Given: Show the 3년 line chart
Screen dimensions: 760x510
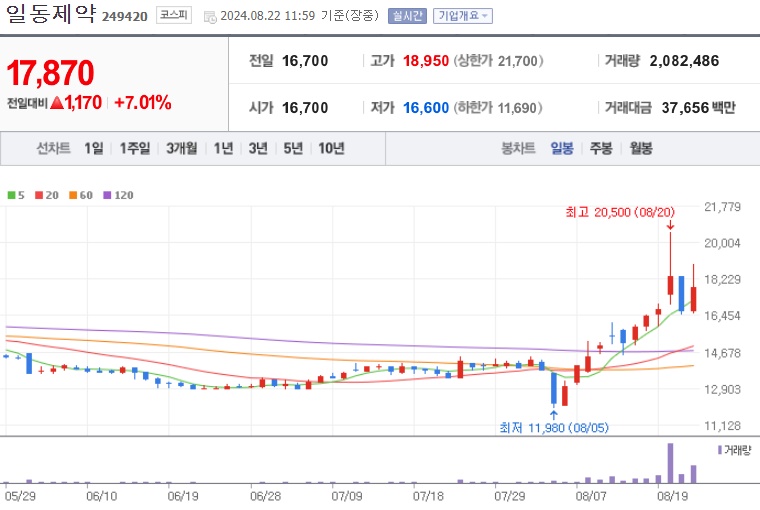Looking at the screenshot, I should pyautogui.click(x=258, y=148).
